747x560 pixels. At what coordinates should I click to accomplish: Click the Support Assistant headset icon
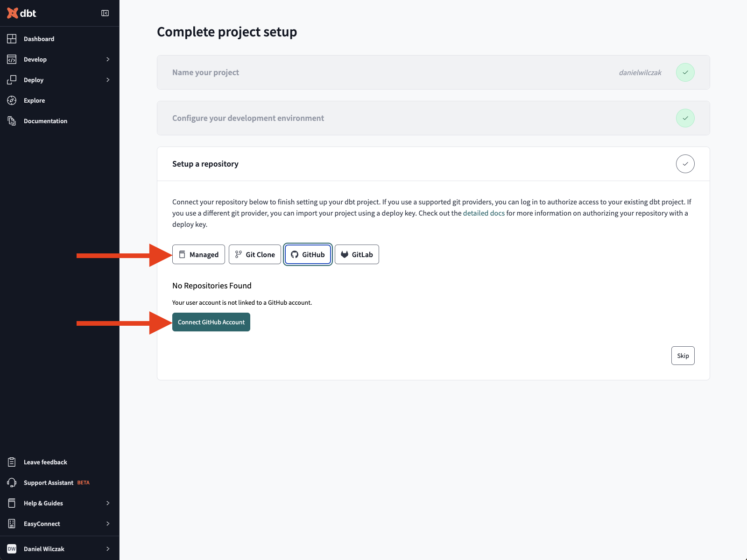12,483
